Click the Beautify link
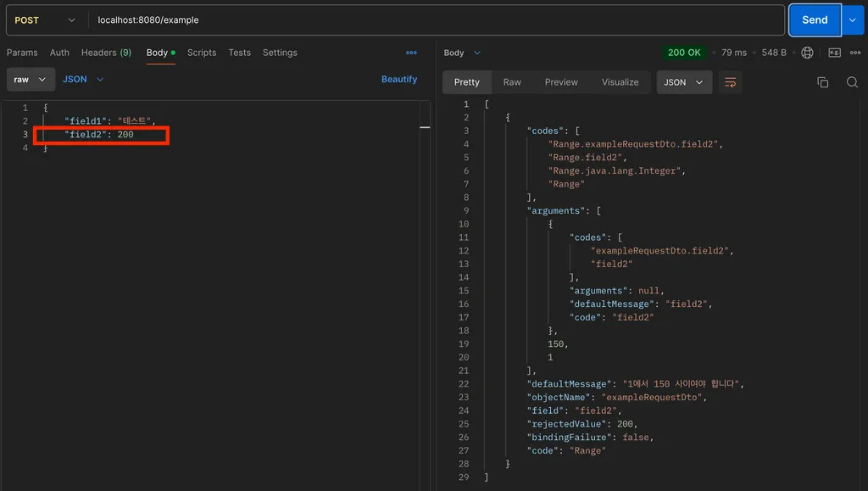This screenshot has height=491, width=868. tap(399, 79)
